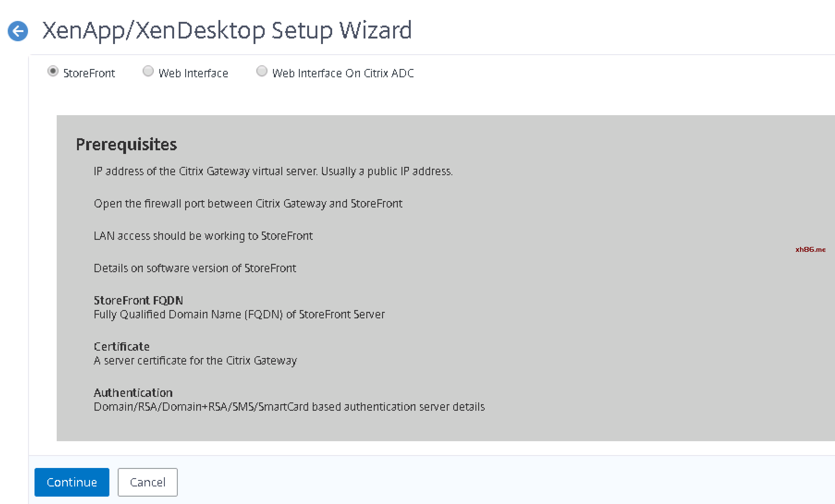Click the Web Interface On Citrix ADC label
Image resolution: width=835 pixels, height=504 pixels.
pos(343,73)
